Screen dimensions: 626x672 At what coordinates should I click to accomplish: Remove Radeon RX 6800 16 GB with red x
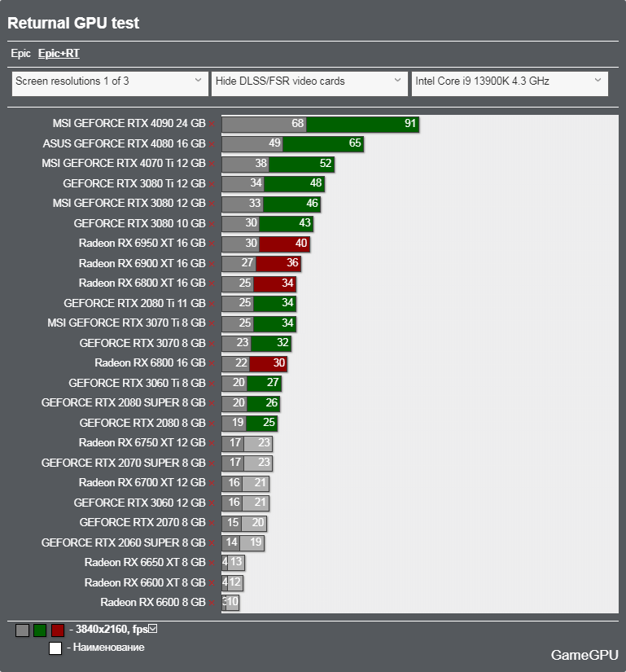[212, 363]
